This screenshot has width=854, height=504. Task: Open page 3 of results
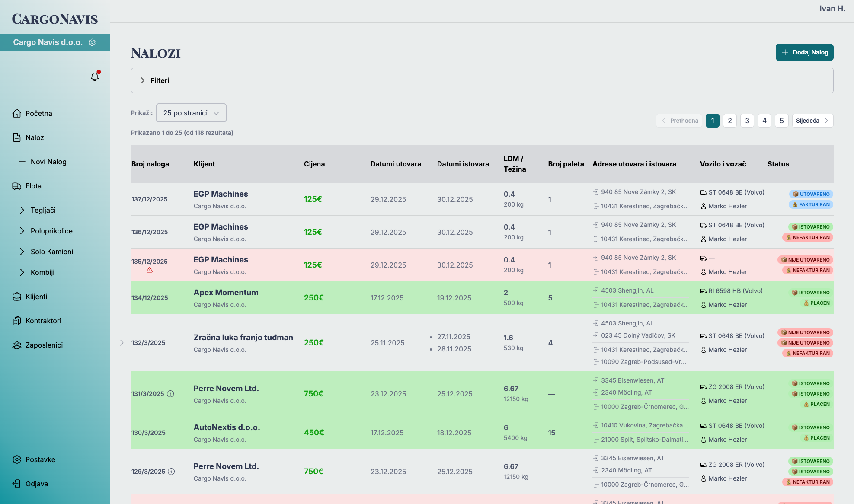point(747,121)
